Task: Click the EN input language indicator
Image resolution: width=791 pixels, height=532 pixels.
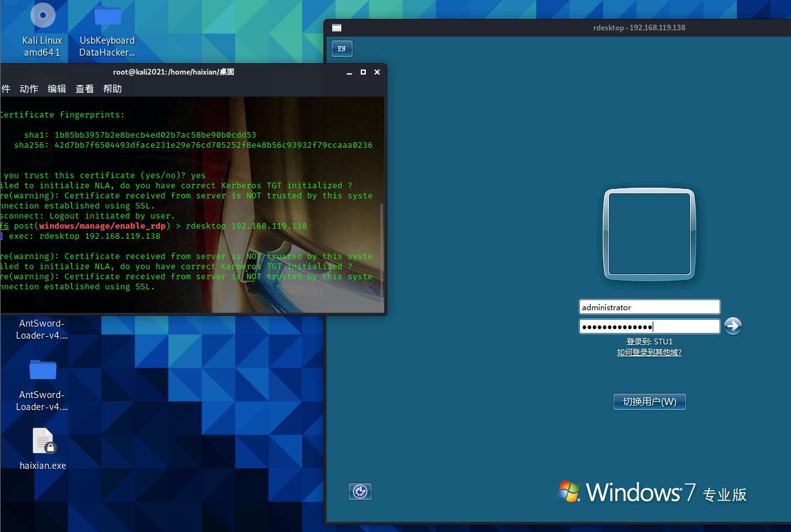Action: point(342,49)
